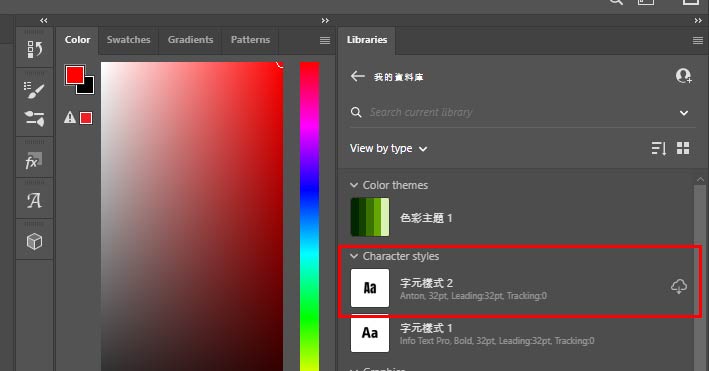
Task: Collapse the Character styles section
Action: click(x=354, y=256)
